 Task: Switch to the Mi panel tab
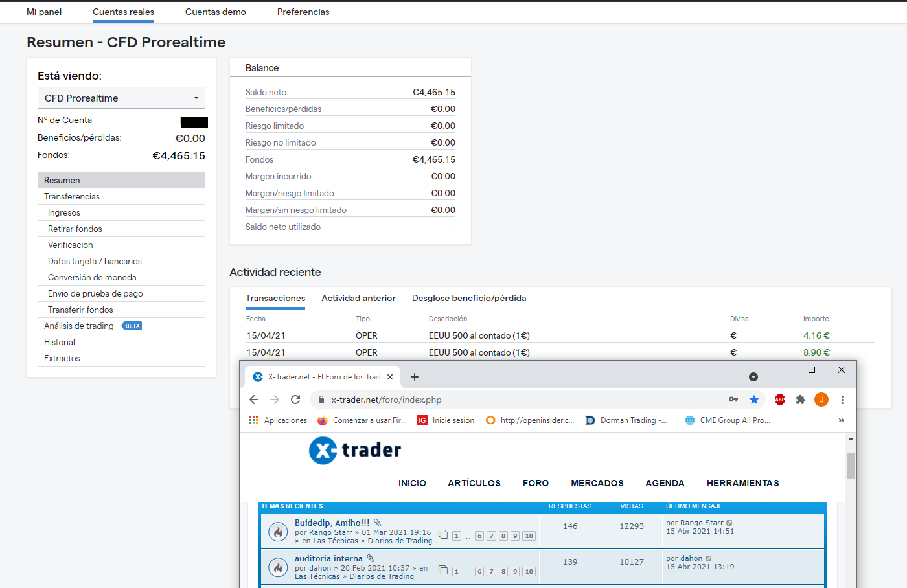44,12
